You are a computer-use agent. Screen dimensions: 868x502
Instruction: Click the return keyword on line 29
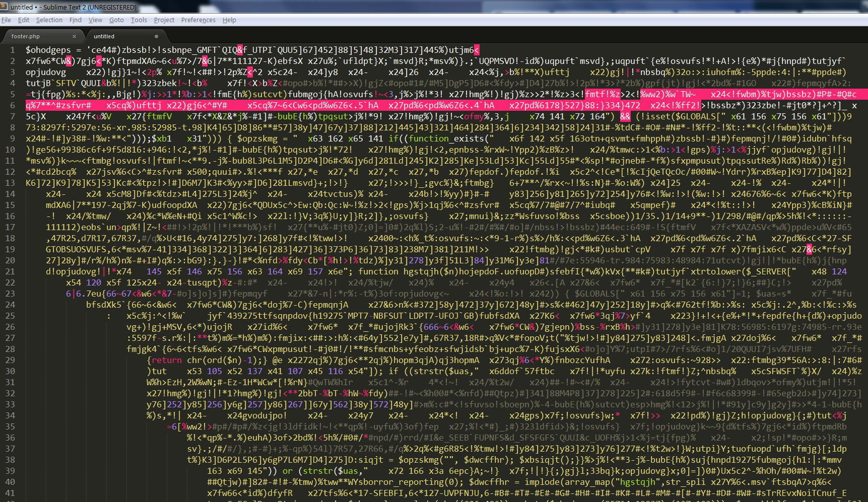click(167, 360)
